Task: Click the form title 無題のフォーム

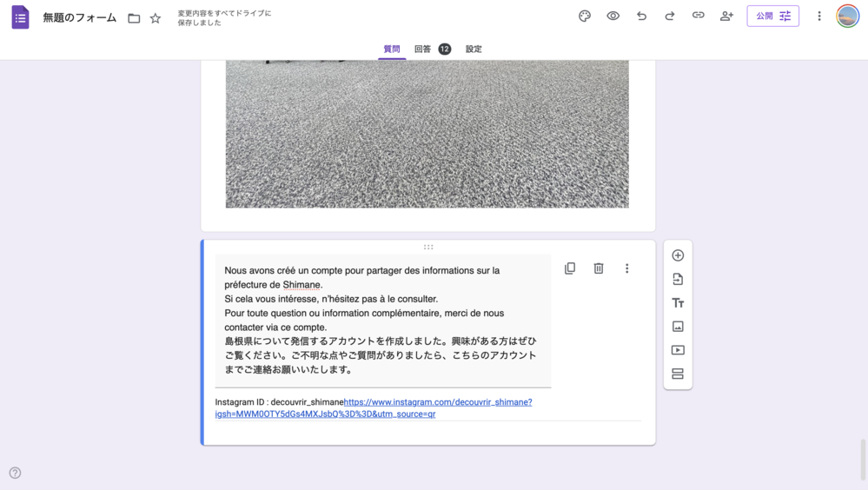Action: click(80, 17)
